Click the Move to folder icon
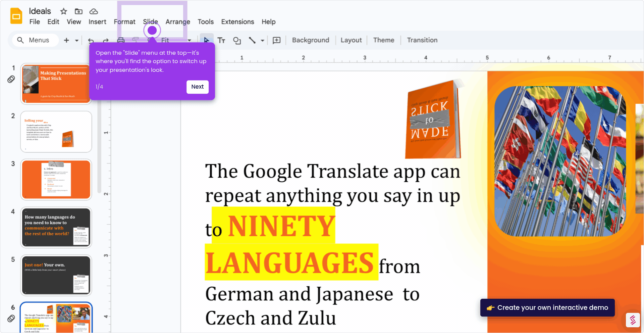 coord(78,11)
